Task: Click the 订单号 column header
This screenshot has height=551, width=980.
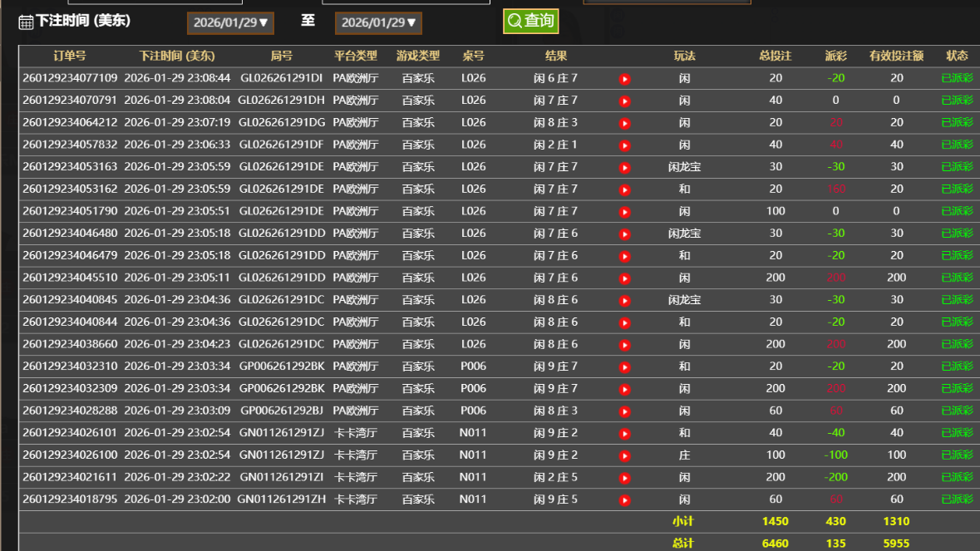Action: (x=70, y=57)
